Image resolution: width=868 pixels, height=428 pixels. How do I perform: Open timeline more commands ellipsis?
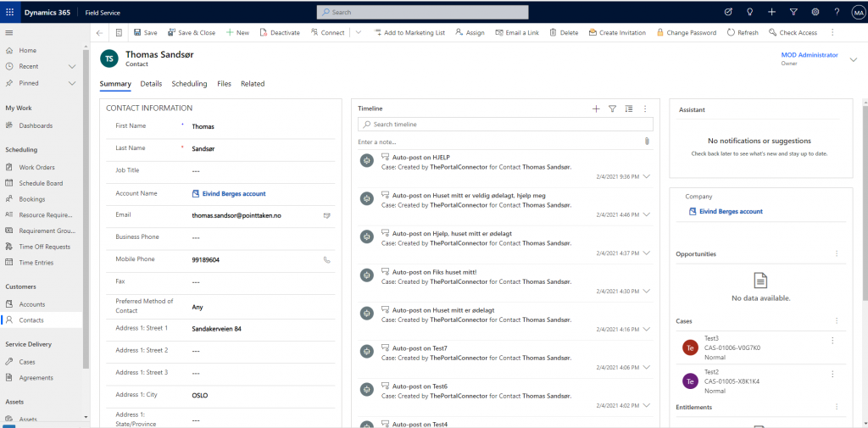(645, 109)
